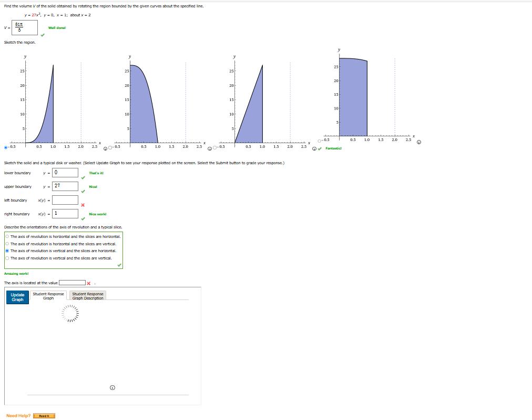Screen dimensions: 532x420
Task: Click the red X next to axis value field
Action: pyautogui.click(x=88, y=283)
